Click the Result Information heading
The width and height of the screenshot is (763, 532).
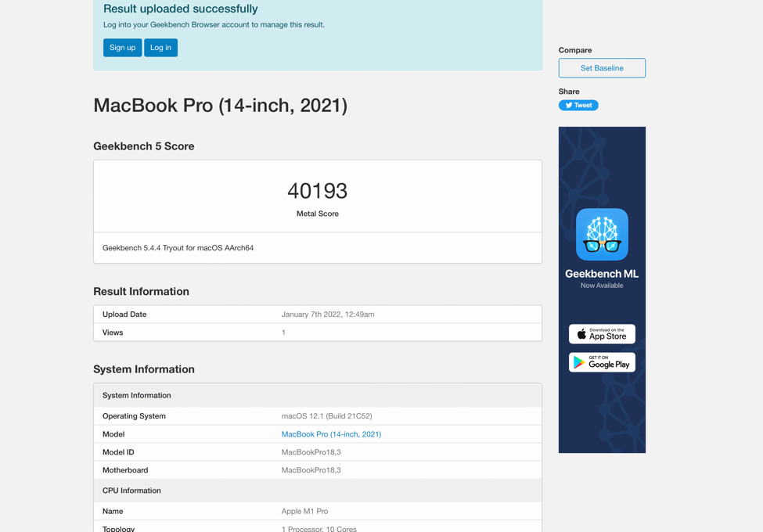[x=141, y=291]
